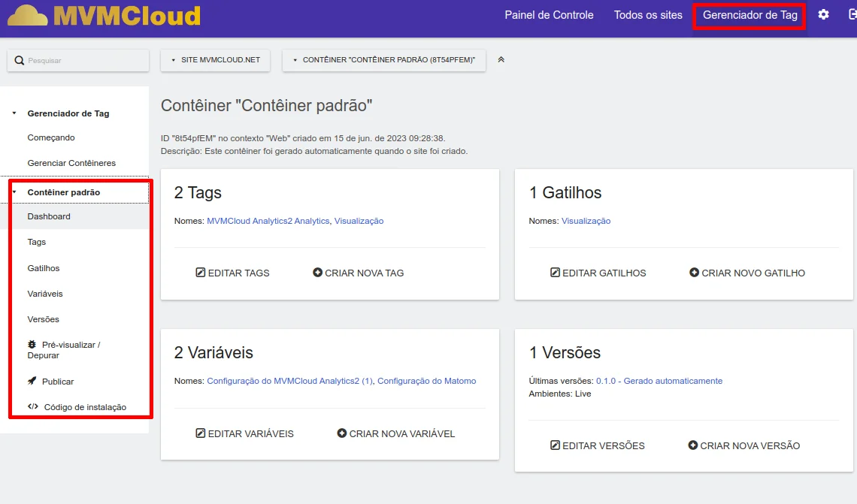Open the MVMCloud Analytics2 Analytics tag link
The width and height of the screenshot is (857, 504).
click(x=268, y=221)
